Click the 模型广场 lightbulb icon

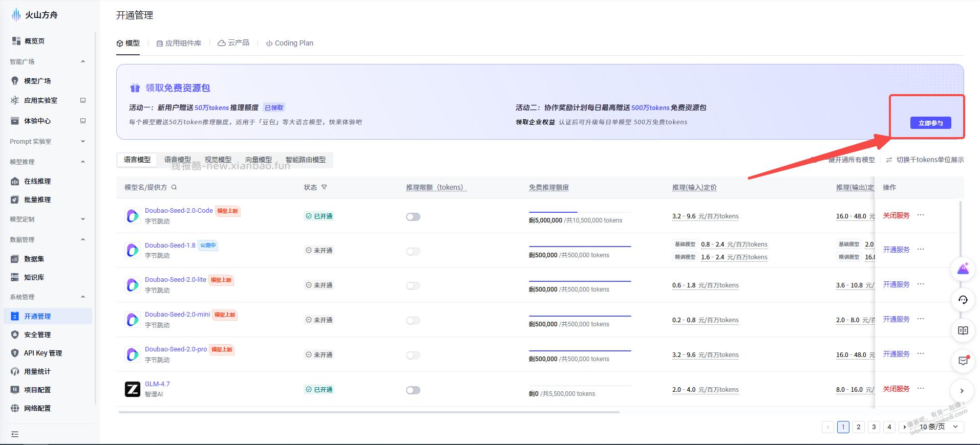pos(15,81)
